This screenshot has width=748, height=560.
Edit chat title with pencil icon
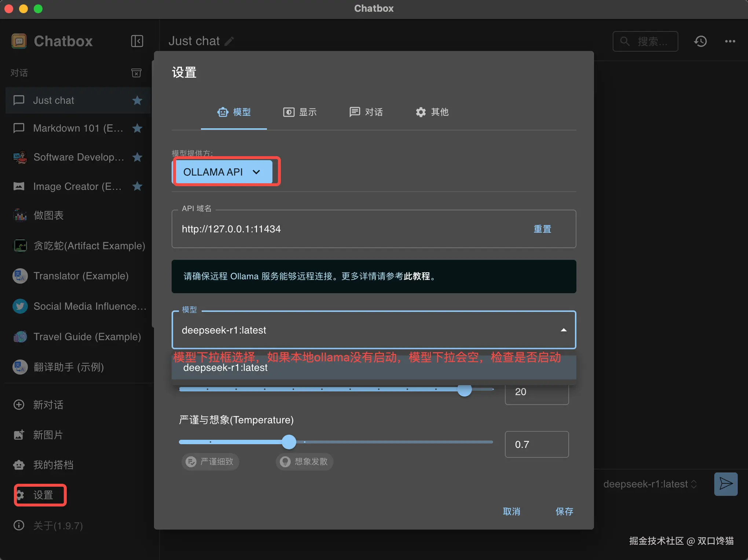229,41
